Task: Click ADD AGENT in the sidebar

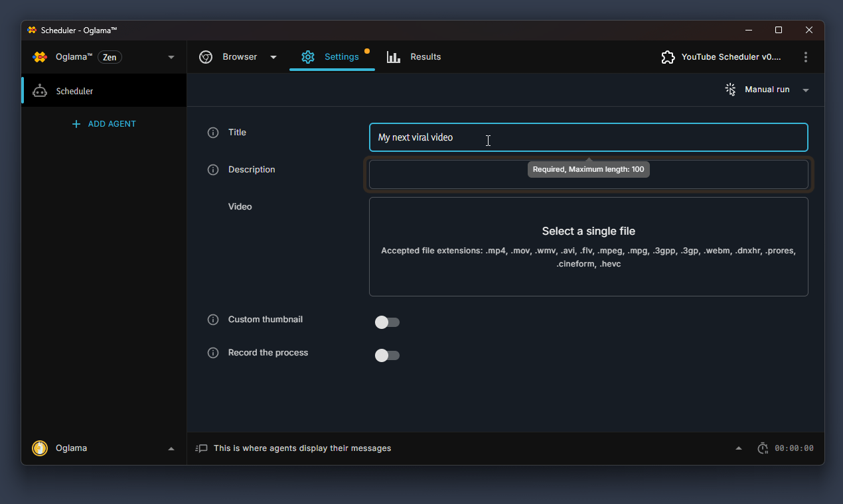Action: click(x=104, y=123)
